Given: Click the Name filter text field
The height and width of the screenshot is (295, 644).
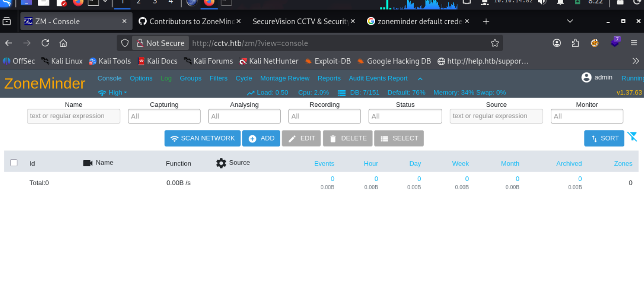Looking at the screenshot, I should pyautogui.click(x=74, y=116).
